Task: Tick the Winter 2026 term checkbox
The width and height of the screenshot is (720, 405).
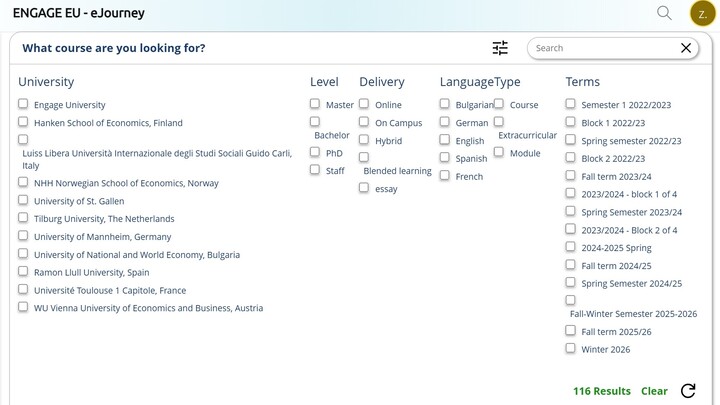Action: click(570, 348)
